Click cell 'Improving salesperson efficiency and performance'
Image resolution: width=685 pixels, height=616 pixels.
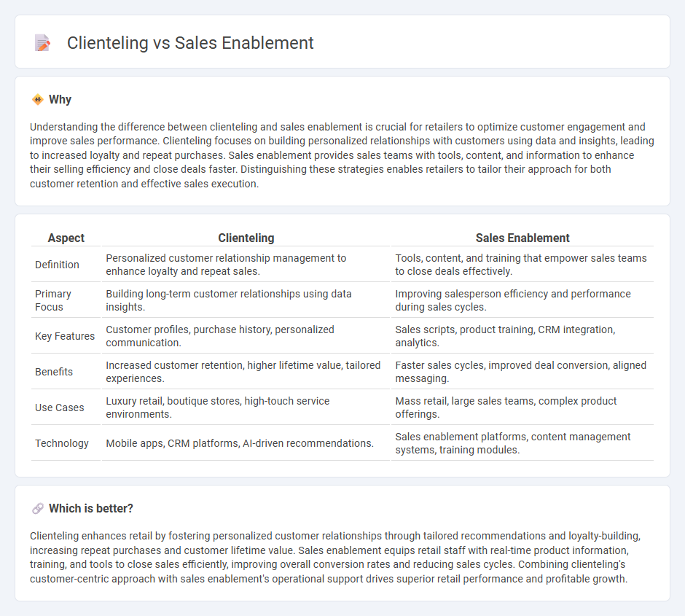(522, 300)
